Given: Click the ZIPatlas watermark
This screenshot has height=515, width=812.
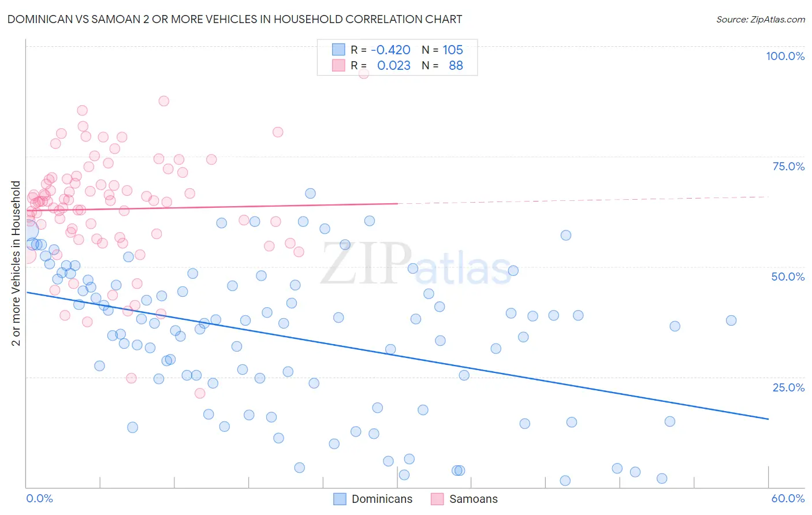Looking at the screenshot, I should [x=416, y=264].
